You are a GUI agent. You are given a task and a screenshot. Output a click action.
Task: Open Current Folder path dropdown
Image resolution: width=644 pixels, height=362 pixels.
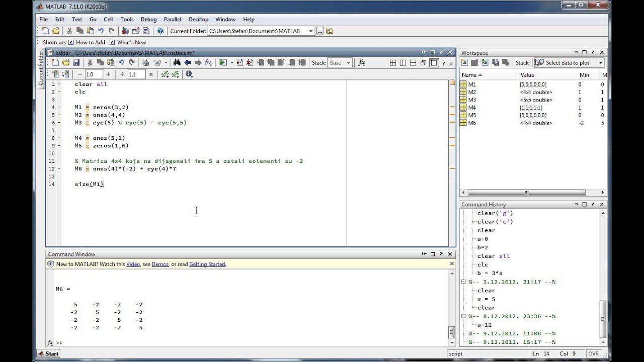(311, 31)
